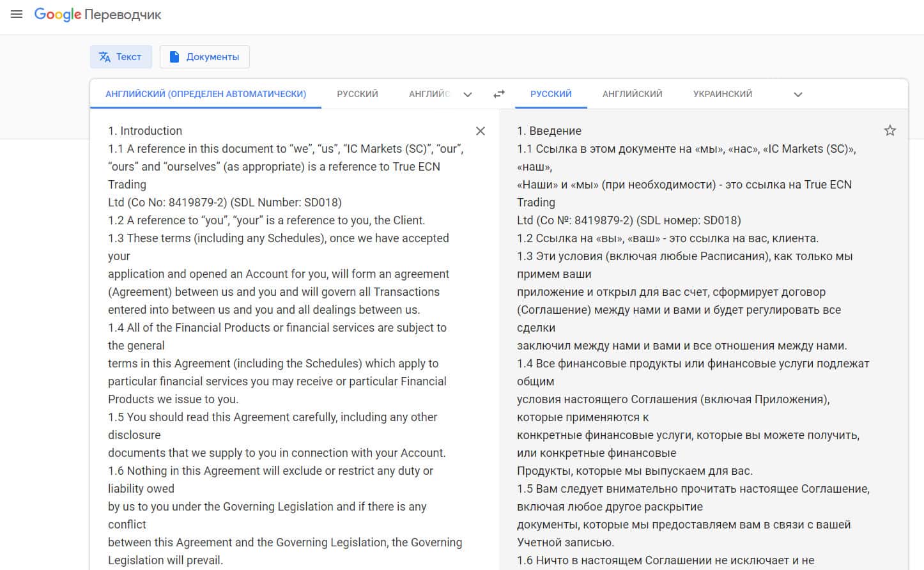Click translated line starting "1.6 Ничто"
This screenshot has height=570, width=924.
click(665, 560)
